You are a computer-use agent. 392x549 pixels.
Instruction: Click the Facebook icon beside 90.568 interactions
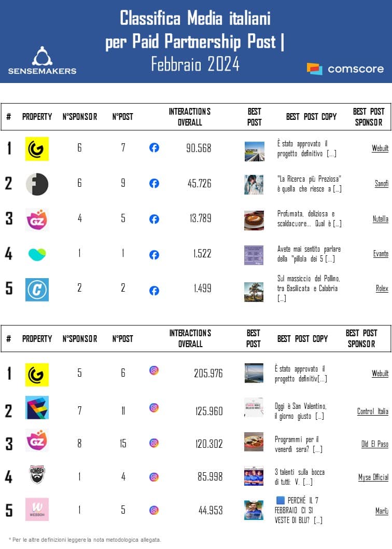pyautogui.click(x=154, y=148)
